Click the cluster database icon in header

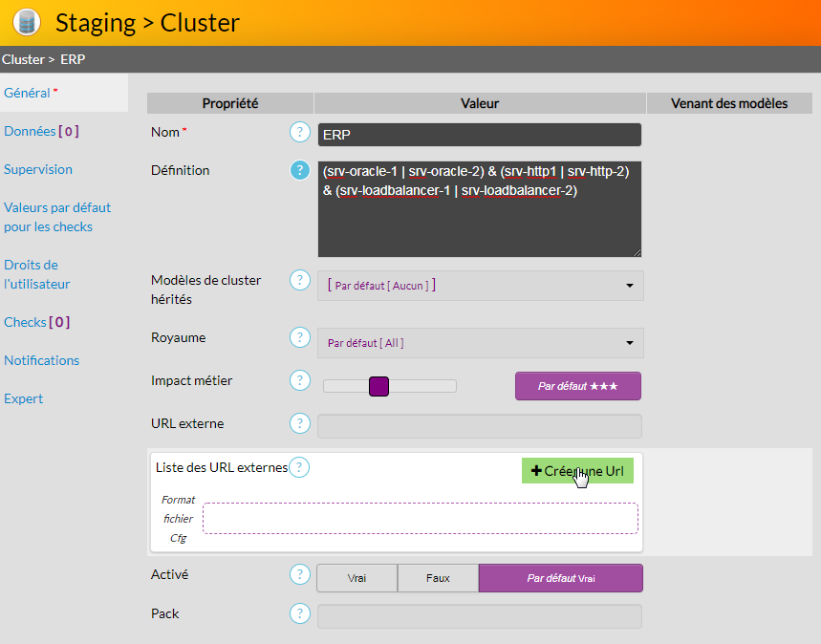coord(27,22)
